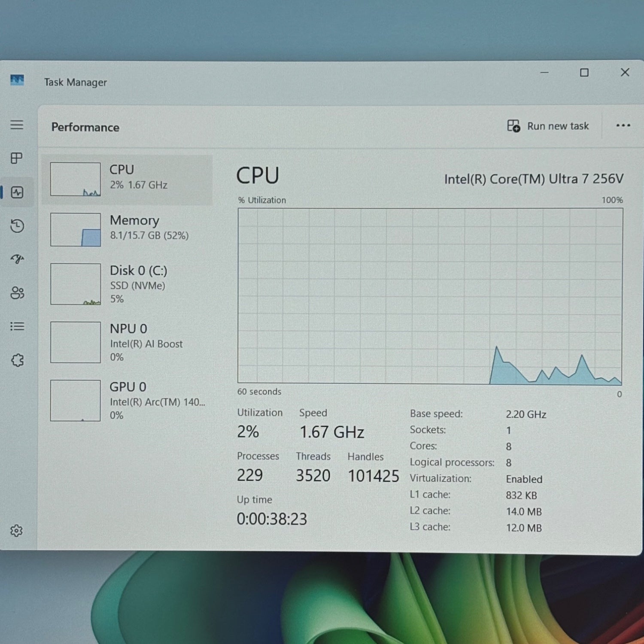Open the Users page icon
The width and height of the screenshot is (644, 644).
17,293
